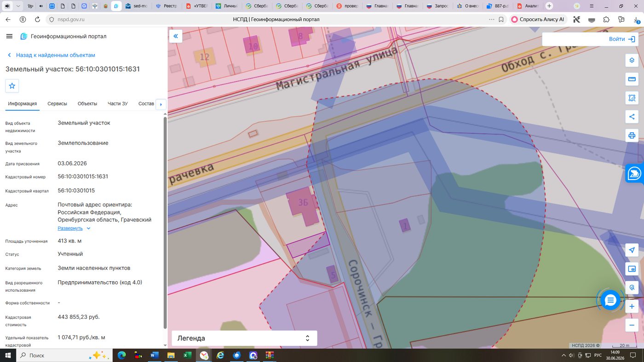Open the hamburger menu of the Geoportal
Screen dimensions: 644x362
(9, 36)
